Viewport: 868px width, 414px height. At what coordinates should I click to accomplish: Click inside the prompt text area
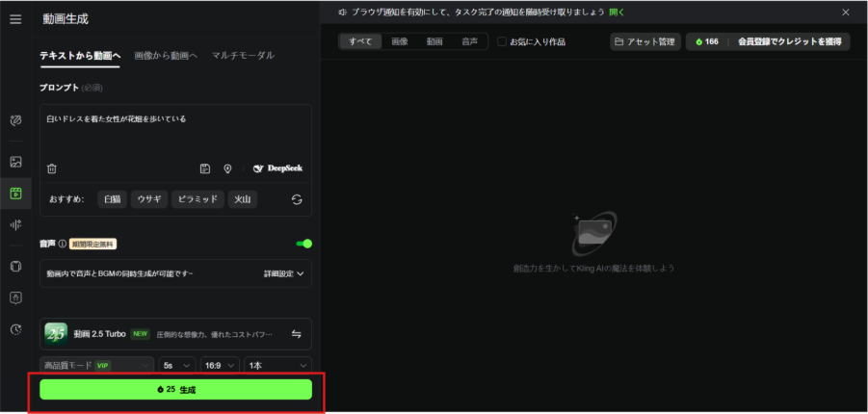(x=175, y=133)
